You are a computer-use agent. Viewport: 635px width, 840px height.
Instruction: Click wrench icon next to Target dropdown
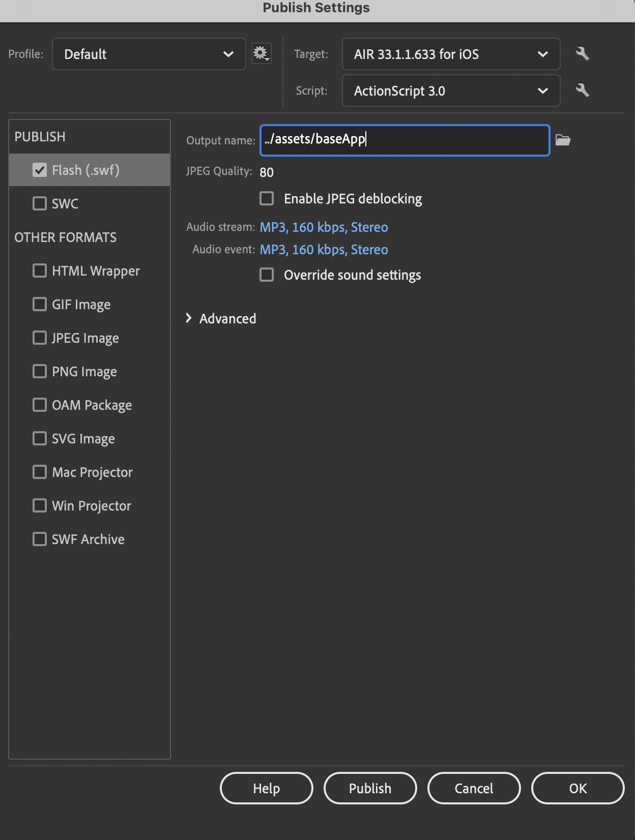point(582,53)
